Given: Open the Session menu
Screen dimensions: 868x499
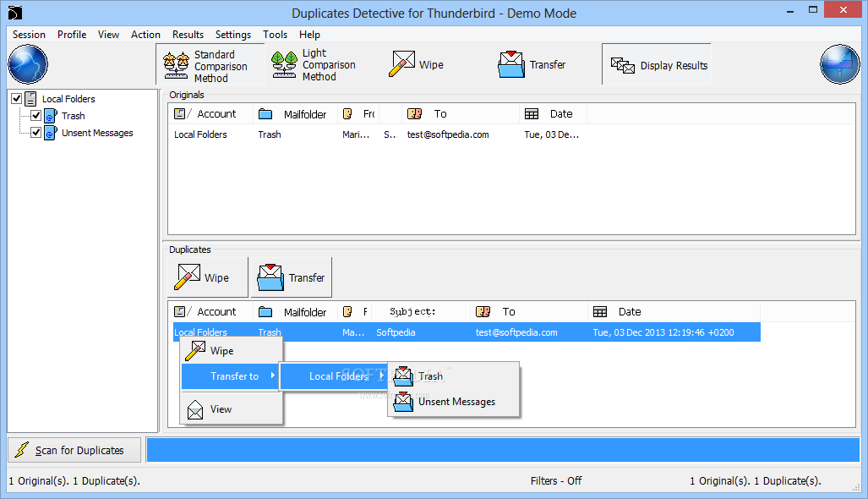Looking at the screenshot, I should point(30,35).
